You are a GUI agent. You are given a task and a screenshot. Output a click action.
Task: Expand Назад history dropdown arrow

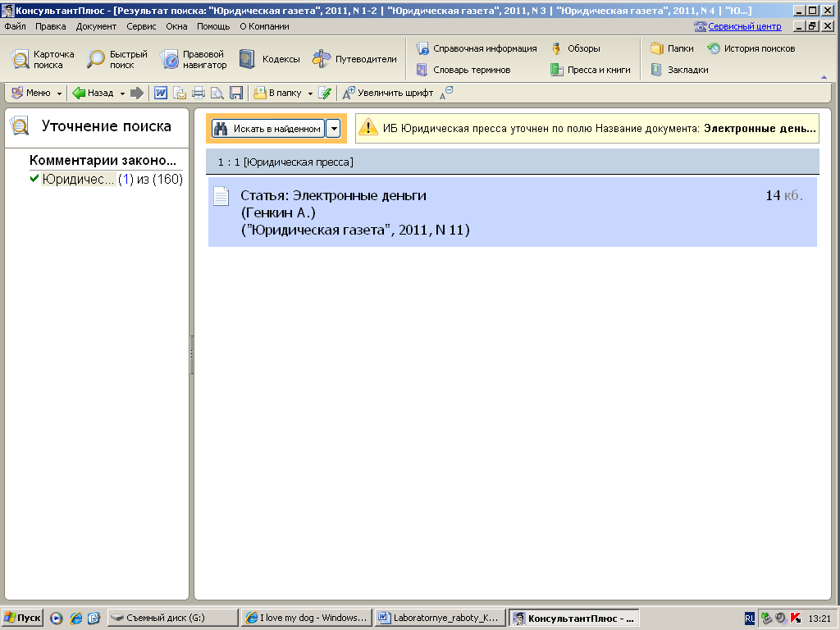(122, 94)
